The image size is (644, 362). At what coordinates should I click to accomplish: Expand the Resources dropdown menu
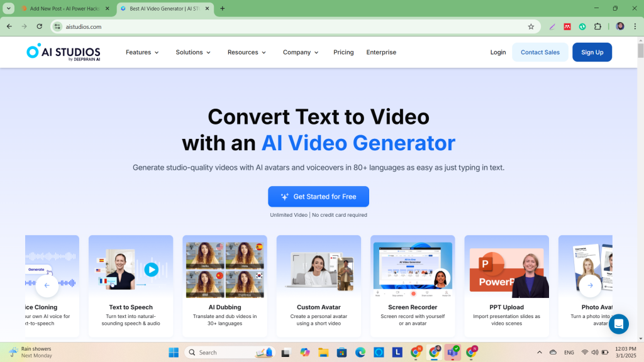pyautogui.click(x=247, y=52)
